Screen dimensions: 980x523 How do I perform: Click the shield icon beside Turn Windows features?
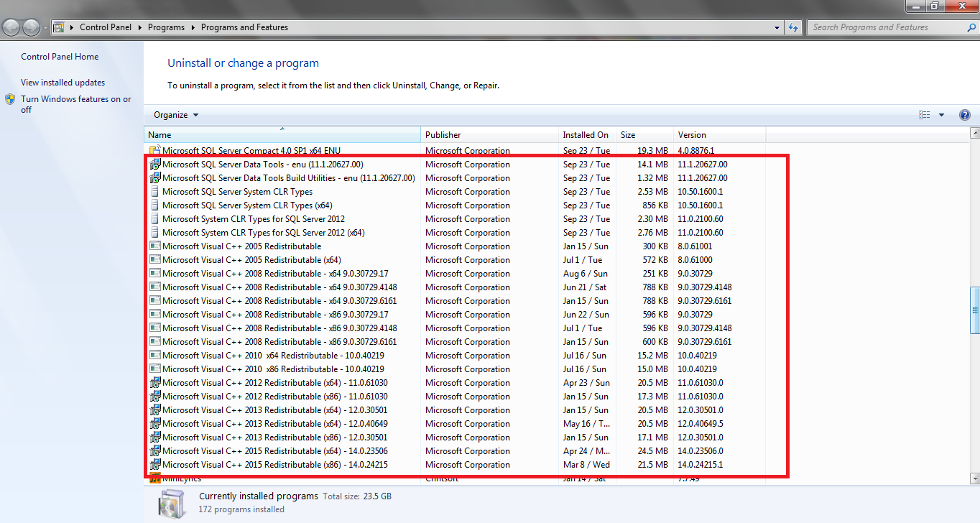point(10,99)
